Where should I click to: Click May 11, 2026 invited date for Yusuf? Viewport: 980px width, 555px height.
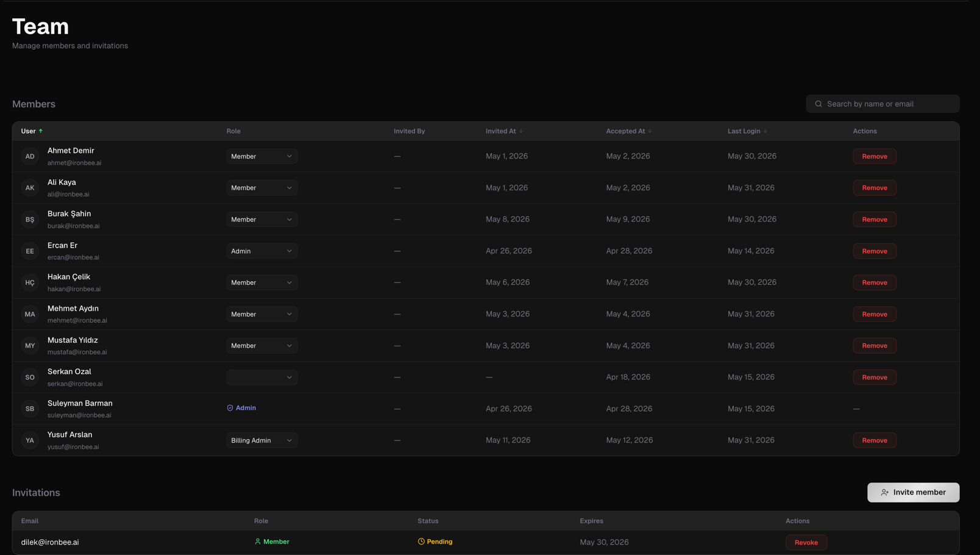(x=508, y=440)
